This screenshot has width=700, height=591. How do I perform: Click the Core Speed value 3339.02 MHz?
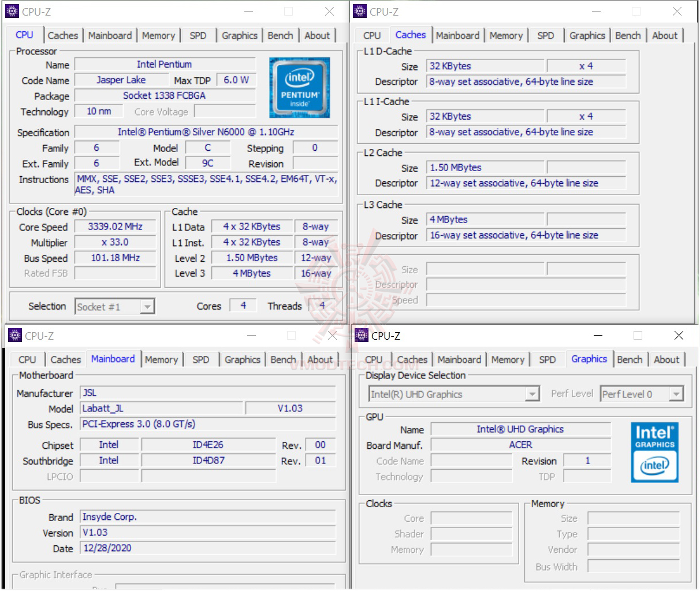(x=116, y=226)
